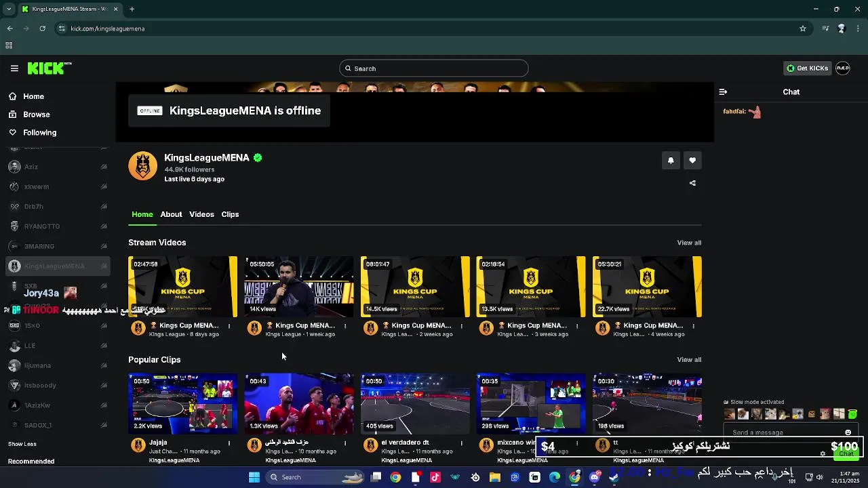
Task: View all Popular Clips
Action: [689, 360]
